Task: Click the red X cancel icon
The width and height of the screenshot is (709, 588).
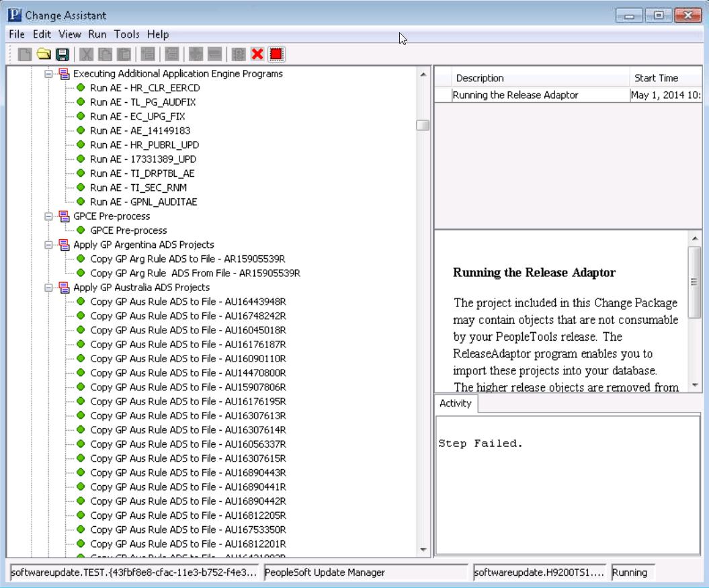Action: (257, 54)
